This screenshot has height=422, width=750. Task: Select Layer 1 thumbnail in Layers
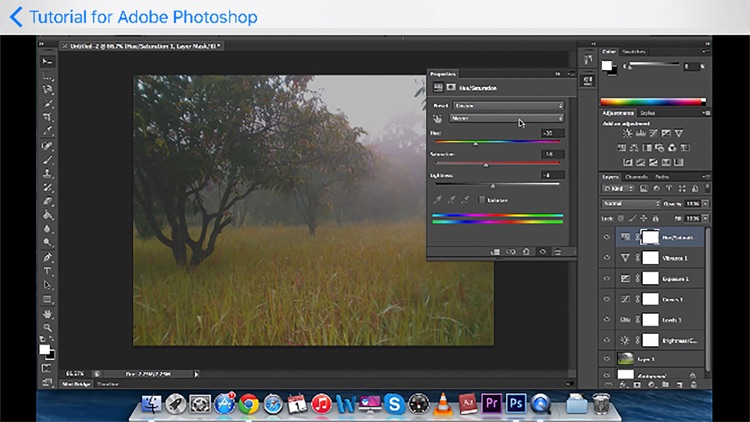click(625, 358)
